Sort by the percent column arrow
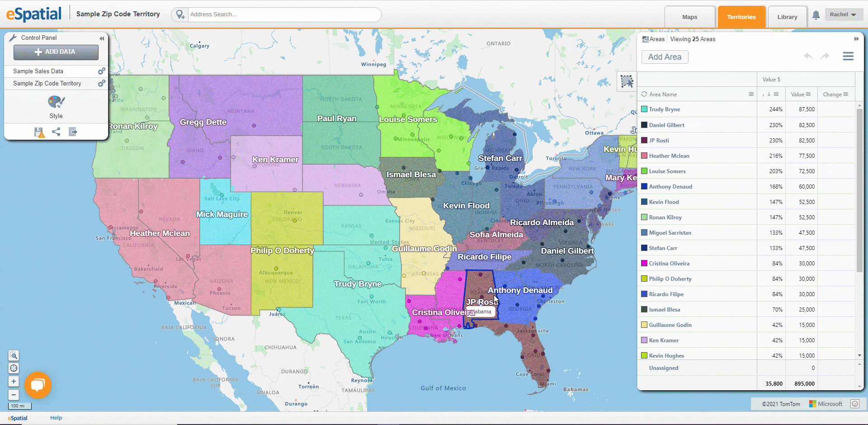 (769, 94)
